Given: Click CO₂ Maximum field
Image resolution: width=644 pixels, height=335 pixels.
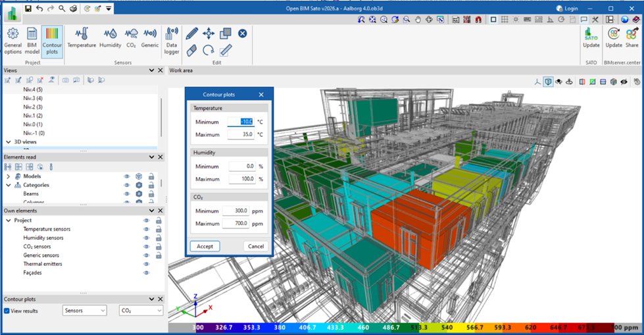Looking at the screenshot, I should (235, 223).
